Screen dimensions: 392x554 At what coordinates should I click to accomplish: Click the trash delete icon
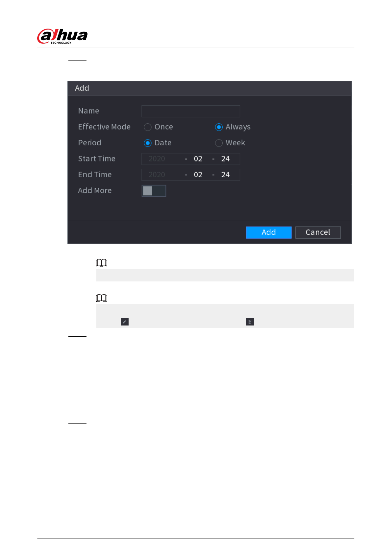click(x=250, y=322)
